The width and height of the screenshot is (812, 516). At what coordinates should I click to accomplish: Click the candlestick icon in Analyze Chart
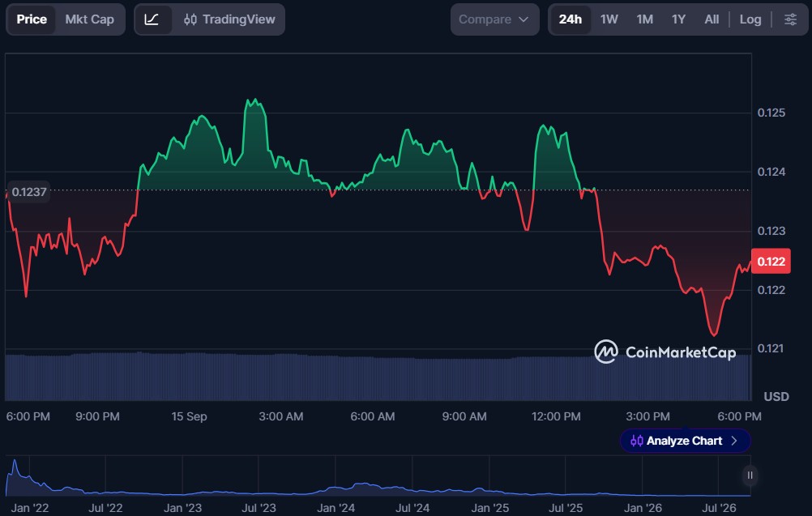click(636, 441)
